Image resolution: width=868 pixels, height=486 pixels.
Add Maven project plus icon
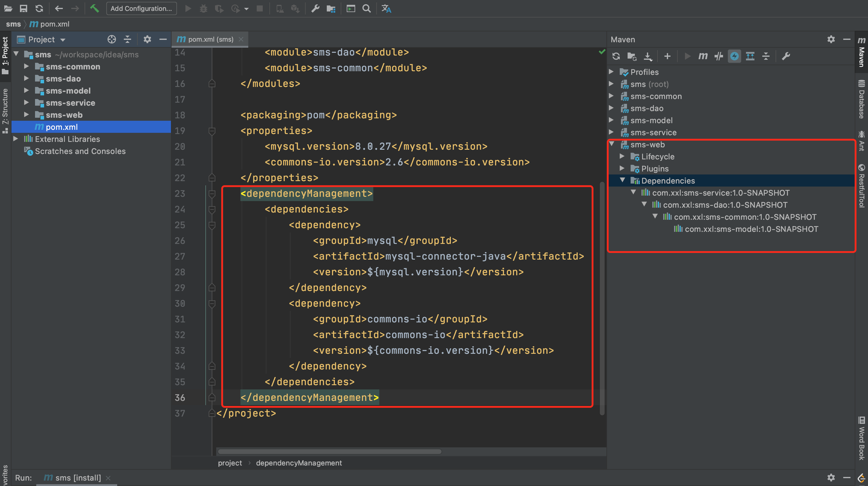tap(667, 56)
